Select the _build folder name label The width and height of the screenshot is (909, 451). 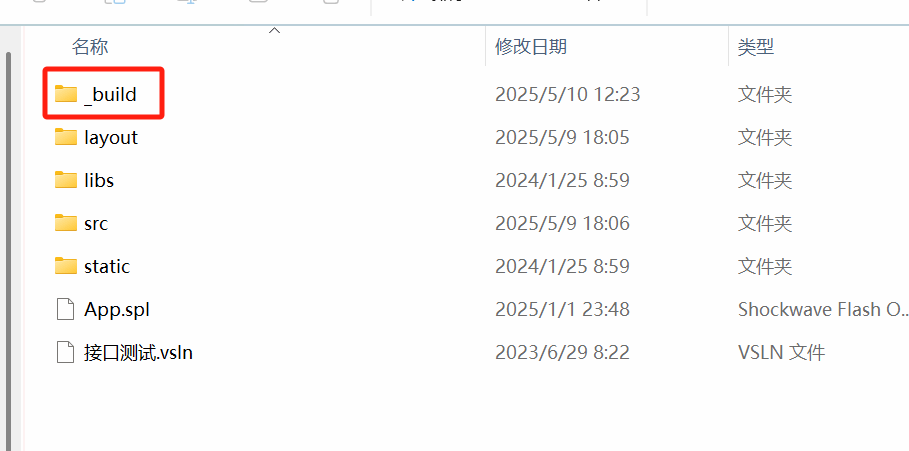coord(110,94)
